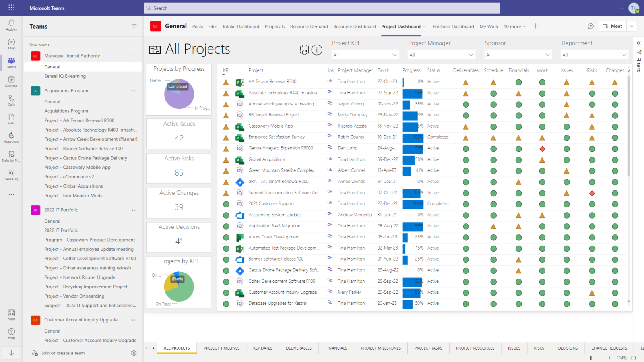Open the Sensei IQ app icon
The width and height of the screenshot is (644, 362).
click(11, 175)
